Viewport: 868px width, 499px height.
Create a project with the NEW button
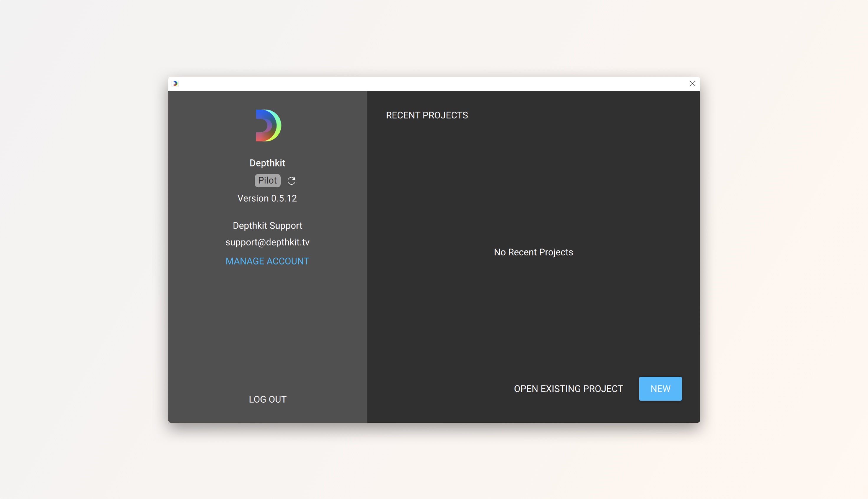click(x=660, y=389)
